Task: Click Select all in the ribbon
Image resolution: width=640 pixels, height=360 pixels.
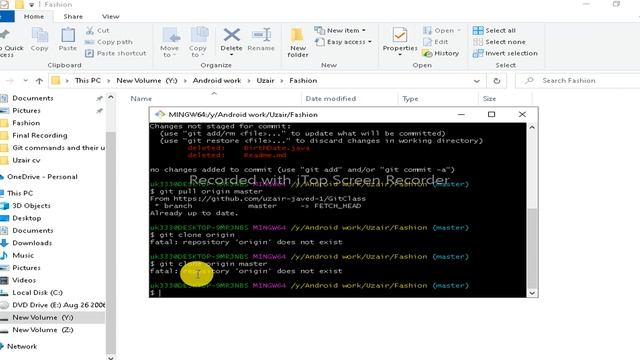Action: pos(494,30)
